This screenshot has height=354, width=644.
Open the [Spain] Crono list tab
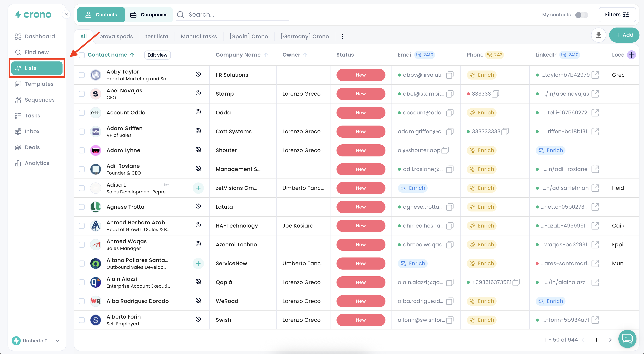click(x=249, y=37)
